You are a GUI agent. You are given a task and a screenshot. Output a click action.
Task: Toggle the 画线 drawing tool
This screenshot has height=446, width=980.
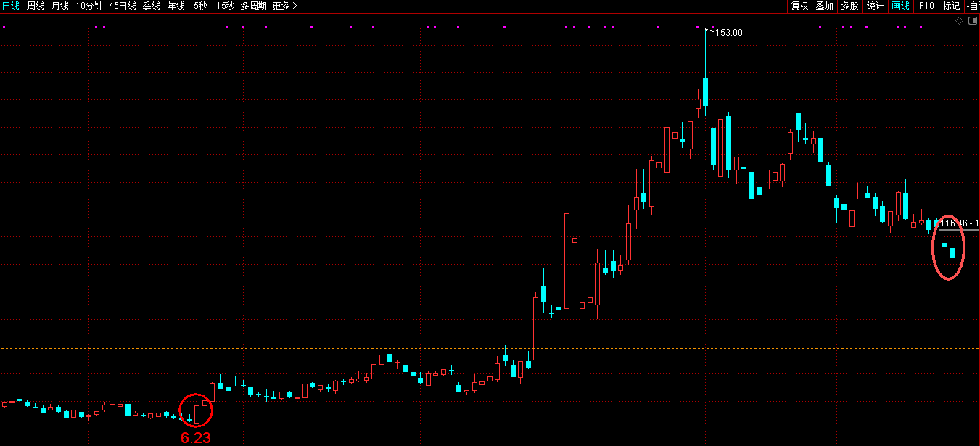(x=900, y=6)
